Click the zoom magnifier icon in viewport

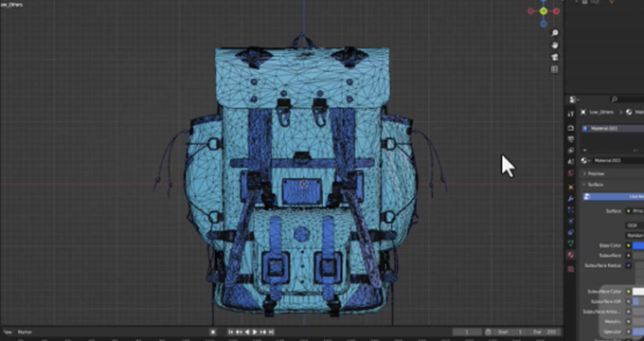click(554, 33)
